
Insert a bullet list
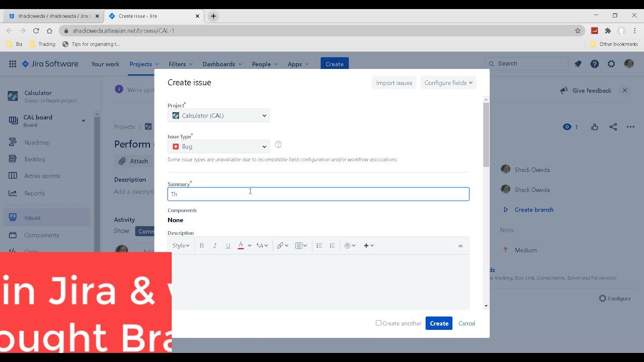coord(319,245)
